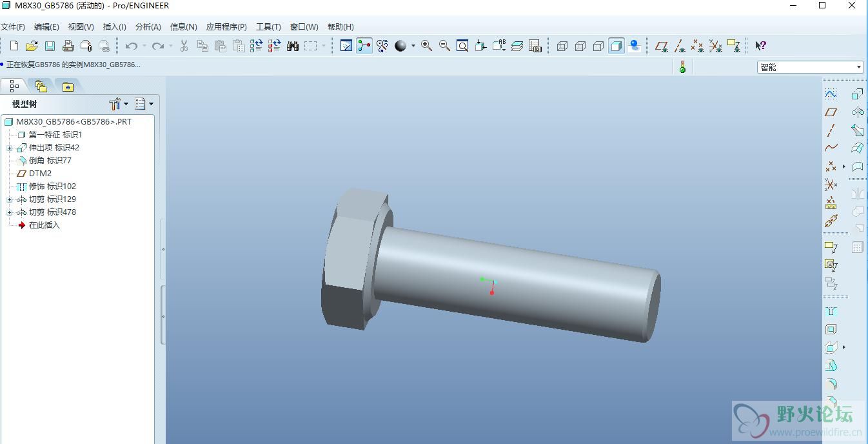Screen dimensions: 868x444
Task: Save the model with the floppy icon
Action: coord(50,46)
